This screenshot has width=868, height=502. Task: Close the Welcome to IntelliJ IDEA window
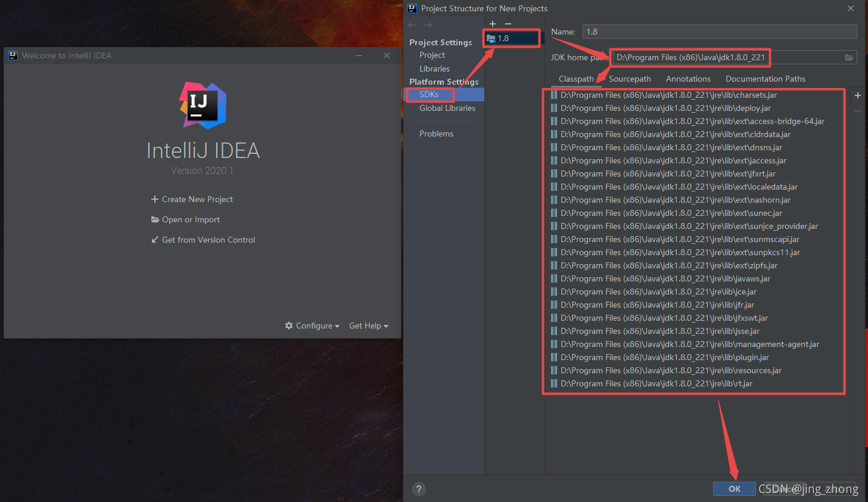tap(387, 55)
